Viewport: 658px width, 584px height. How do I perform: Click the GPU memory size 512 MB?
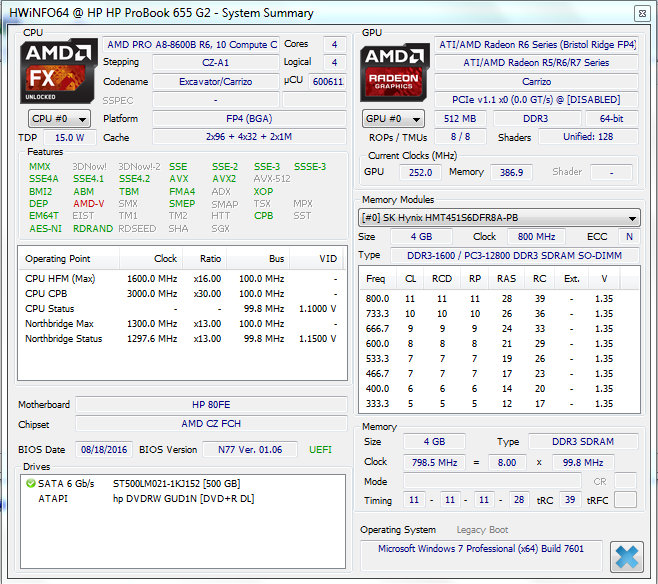(x=460, y=119)
